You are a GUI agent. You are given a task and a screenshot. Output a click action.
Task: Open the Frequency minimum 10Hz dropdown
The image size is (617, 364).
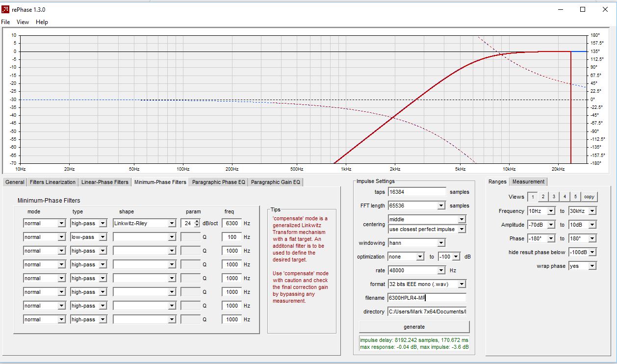(542, 211)
